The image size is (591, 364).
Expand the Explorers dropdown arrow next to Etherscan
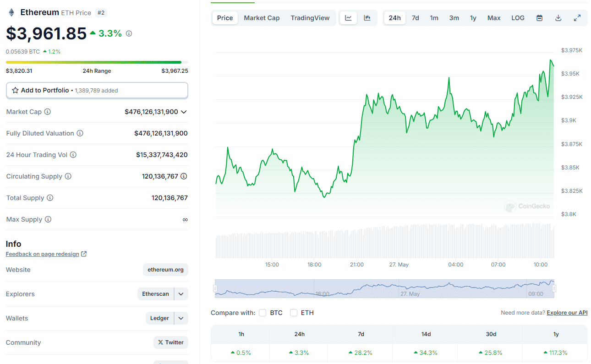[x=181, y=294]
